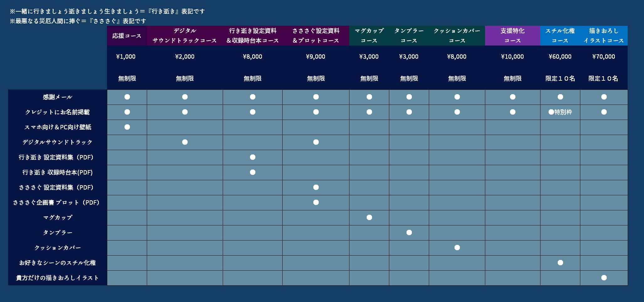
Task: Select the dot in お好きなシーンのスチル化権 row
Action: [560, 263]
